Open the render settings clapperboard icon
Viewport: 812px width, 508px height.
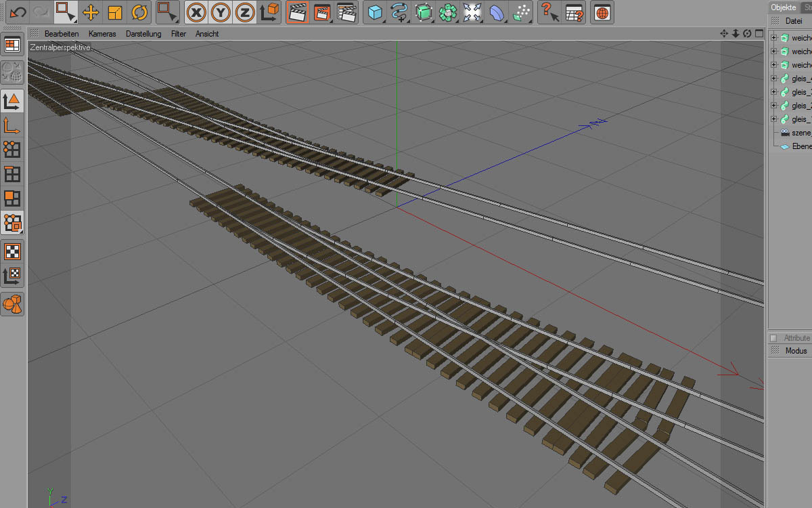[346, 12]
